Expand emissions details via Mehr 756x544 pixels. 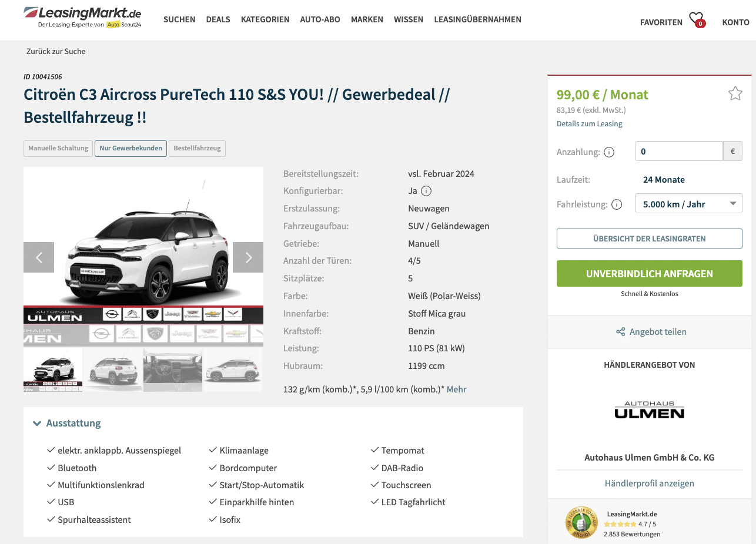[x=457, y=389]
